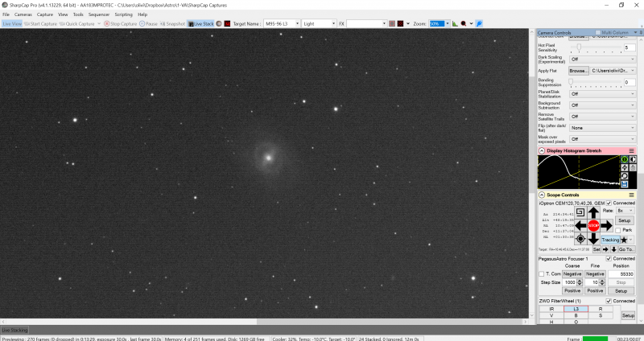Toggle Live Stack mode

coord(200,24)
